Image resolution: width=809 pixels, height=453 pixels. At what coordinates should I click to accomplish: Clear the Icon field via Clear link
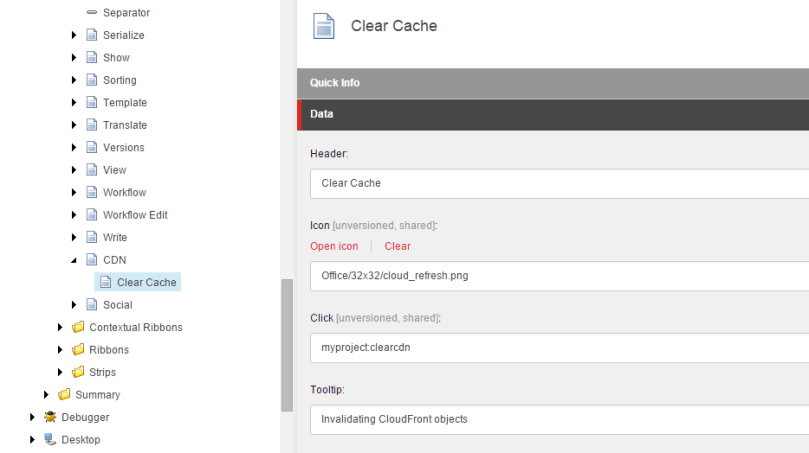pyautogui.click(x=397, y=246)
